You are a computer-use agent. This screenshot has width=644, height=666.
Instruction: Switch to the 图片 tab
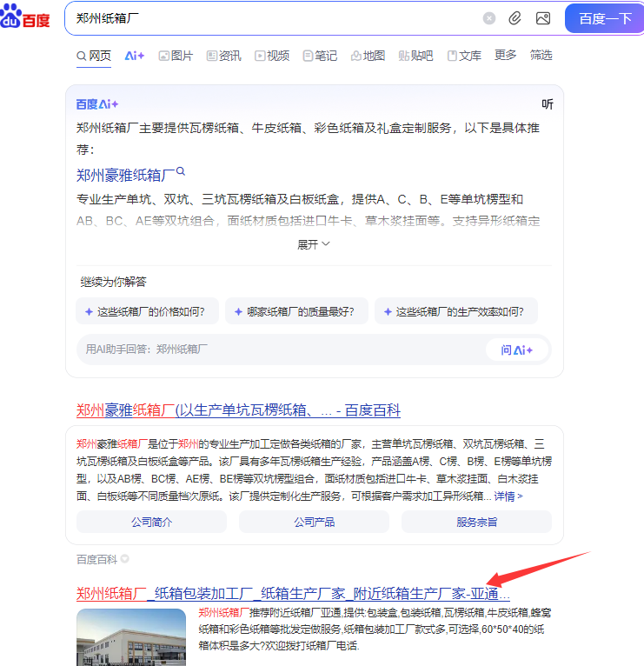point(176,56)
